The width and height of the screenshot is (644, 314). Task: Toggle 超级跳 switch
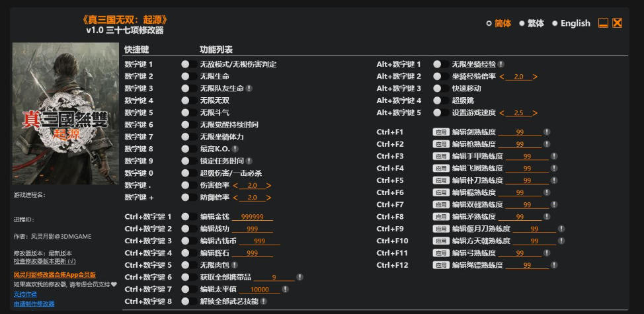coord(441,100)
